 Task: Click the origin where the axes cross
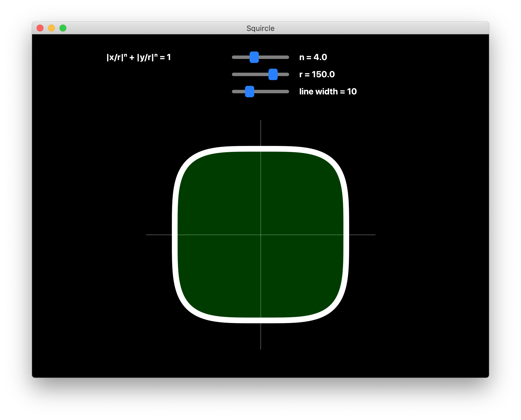pyautogui.click(x=260, y=235)
